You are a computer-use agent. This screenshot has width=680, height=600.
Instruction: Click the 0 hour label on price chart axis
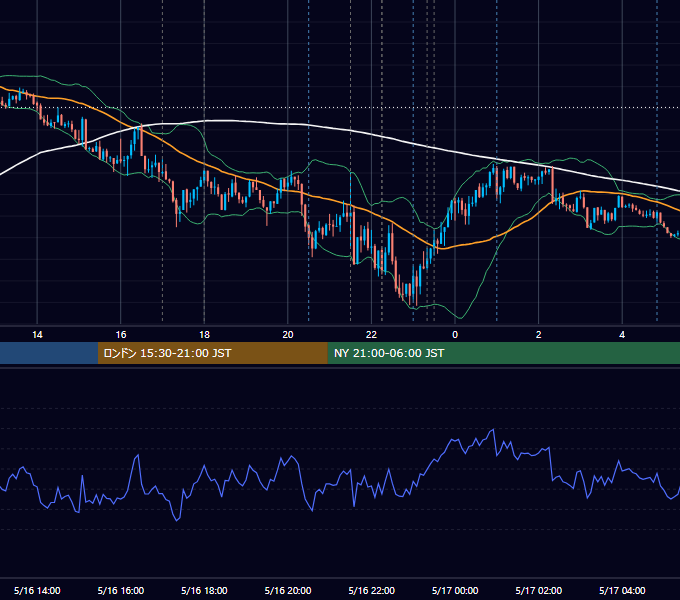click(x=455, y=335)
